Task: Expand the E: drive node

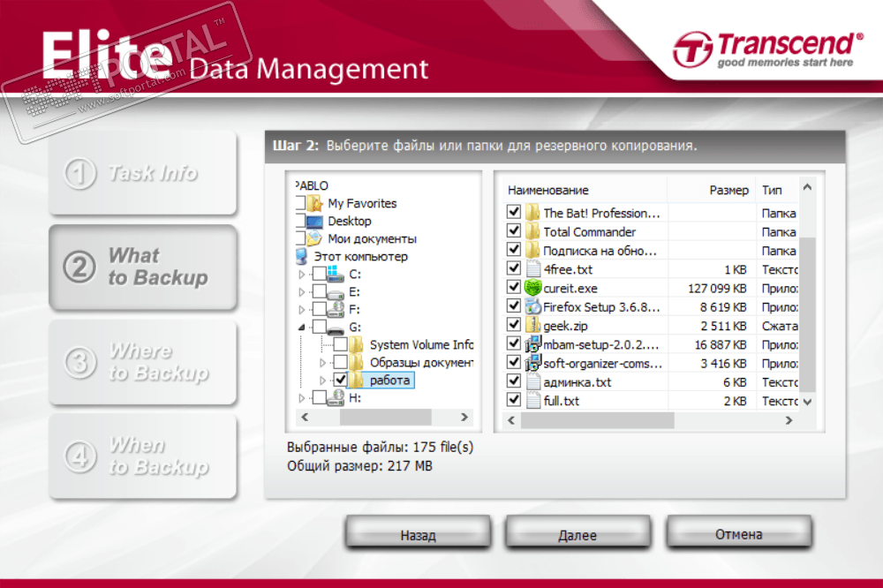Action: pyautogui.click(x=302, y=292)
